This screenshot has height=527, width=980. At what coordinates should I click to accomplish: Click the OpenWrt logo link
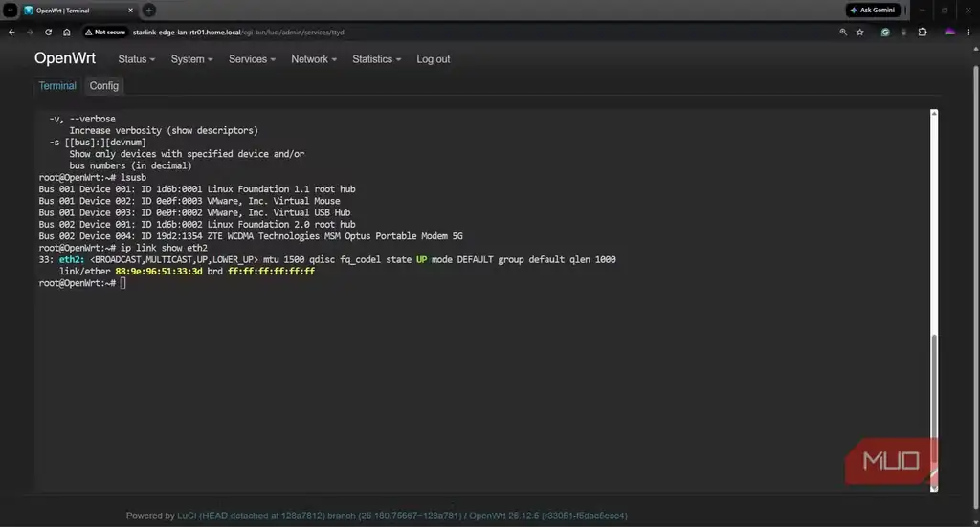(x=65, y=58)
